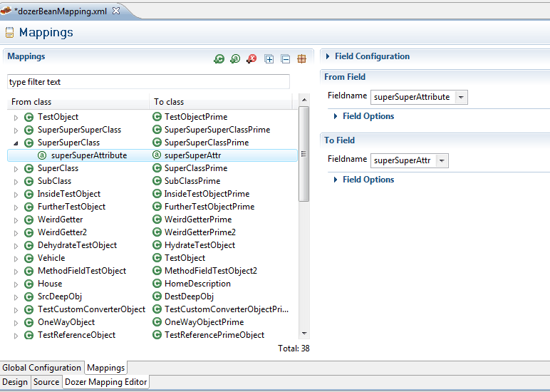
Task: Click the OneWayObjectPrime class icon
Action: coord(157,322)
